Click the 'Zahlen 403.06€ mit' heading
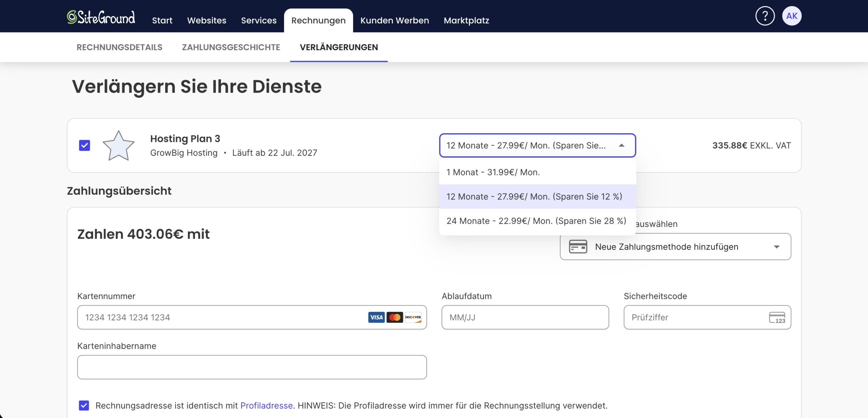Image resolution: width=868 pixels, height=418 pixels. tap(143, 234)
